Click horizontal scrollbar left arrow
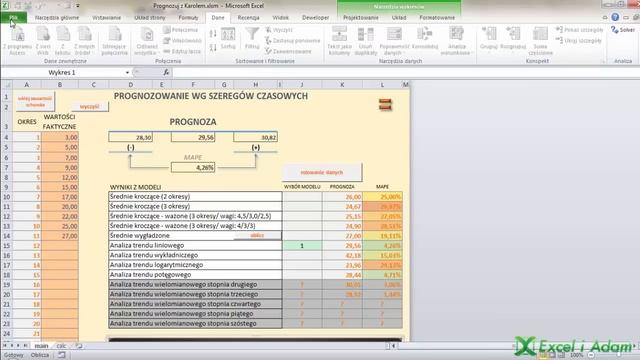640x360 pixels. [x=393, y=346]
